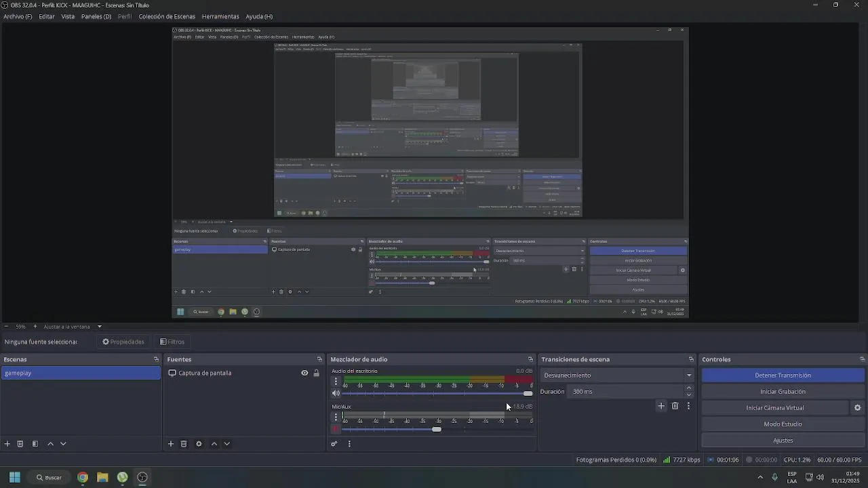Unmute the Mic/Aux red speaker icon
This screenshot has height=488, width=868.
[336, 429]
